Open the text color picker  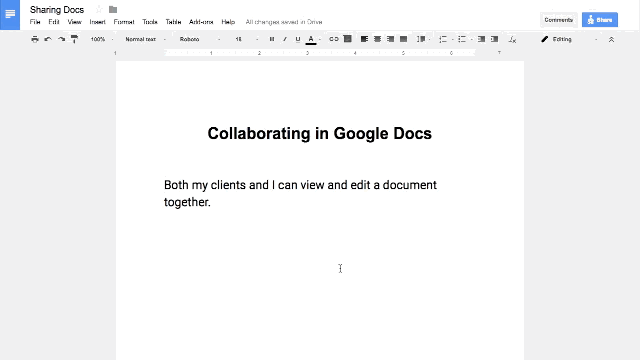pos(311,40)
